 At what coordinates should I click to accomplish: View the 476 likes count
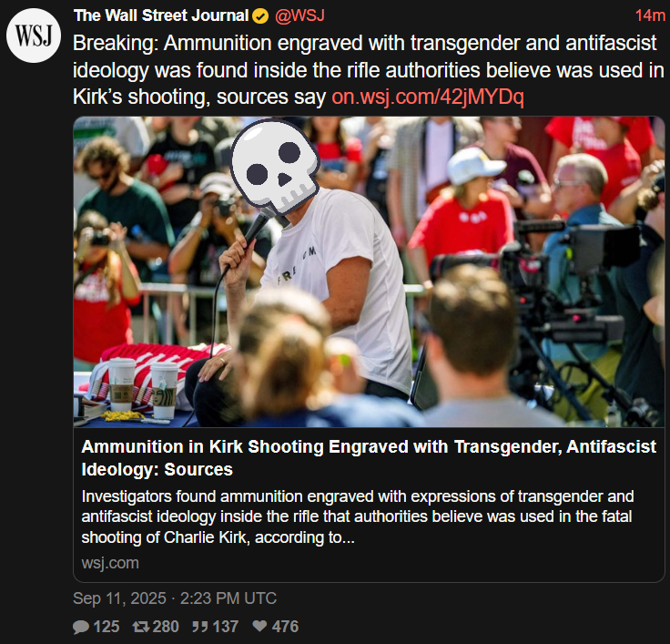(285, 627)
